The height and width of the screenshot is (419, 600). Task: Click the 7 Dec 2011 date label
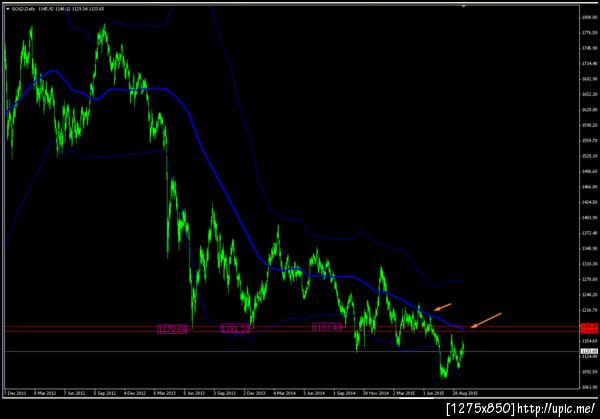pyautogui.click(x=15, y=393)
